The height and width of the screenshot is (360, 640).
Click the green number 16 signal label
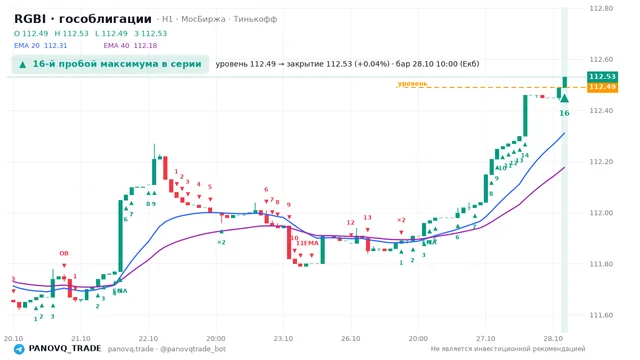click(564, 113)
